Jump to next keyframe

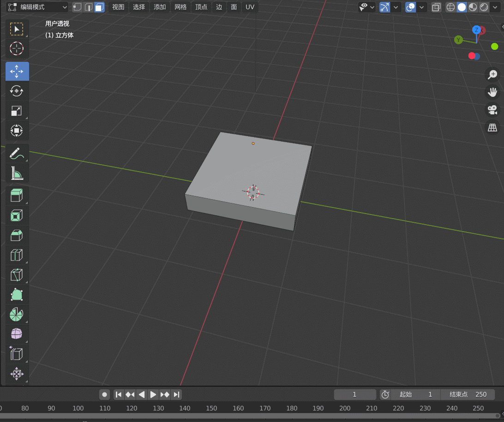pos(165,394)
